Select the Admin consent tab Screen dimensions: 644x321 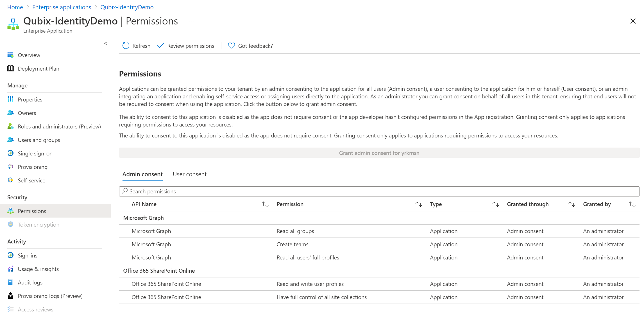[x=142, y=174]
